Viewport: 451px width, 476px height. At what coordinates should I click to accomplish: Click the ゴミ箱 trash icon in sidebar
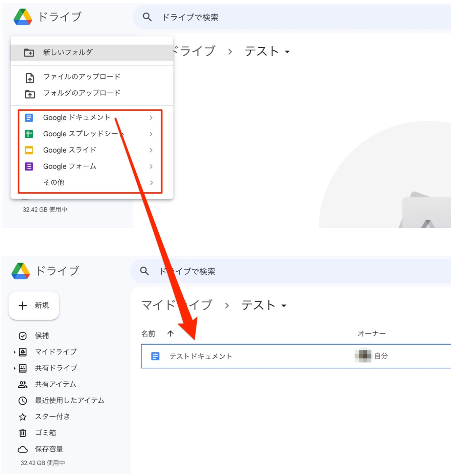pyautogui.click(x=23, y=433)
